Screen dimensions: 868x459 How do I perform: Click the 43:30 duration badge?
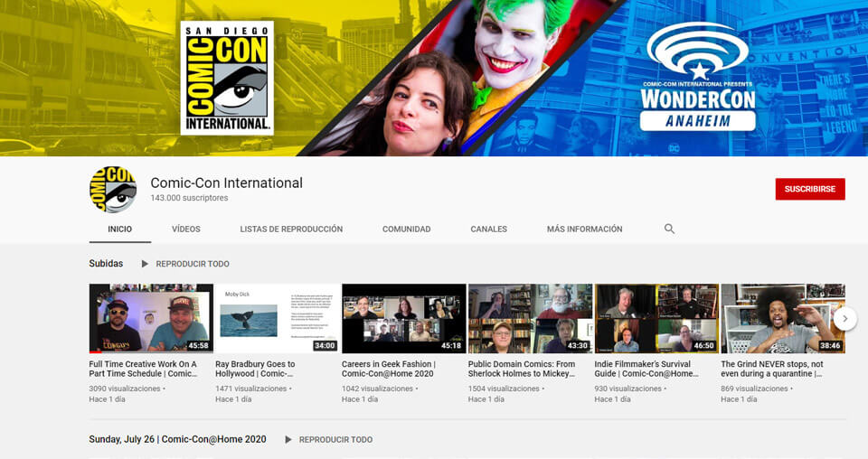[578, 346]
